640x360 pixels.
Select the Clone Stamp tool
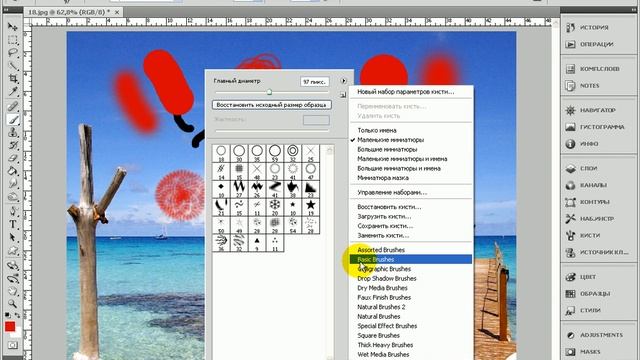13,132
